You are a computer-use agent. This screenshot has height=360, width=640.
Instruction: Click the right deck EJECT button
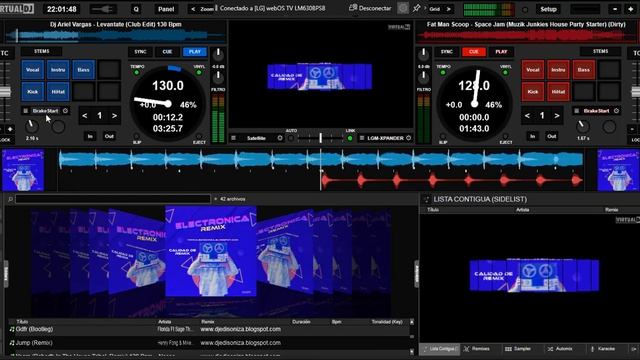[x=506, y=137]
